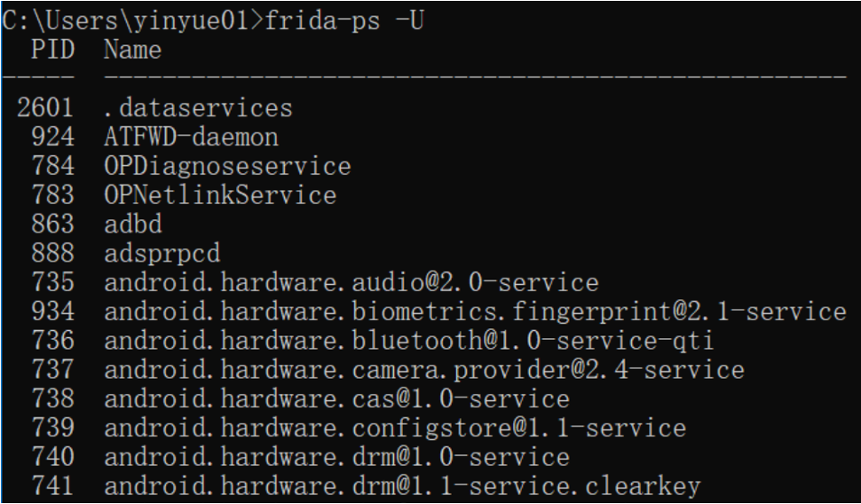Screen dimensions: 861x504
Task: Click the frida-ps -U command text
Action: 344,21
